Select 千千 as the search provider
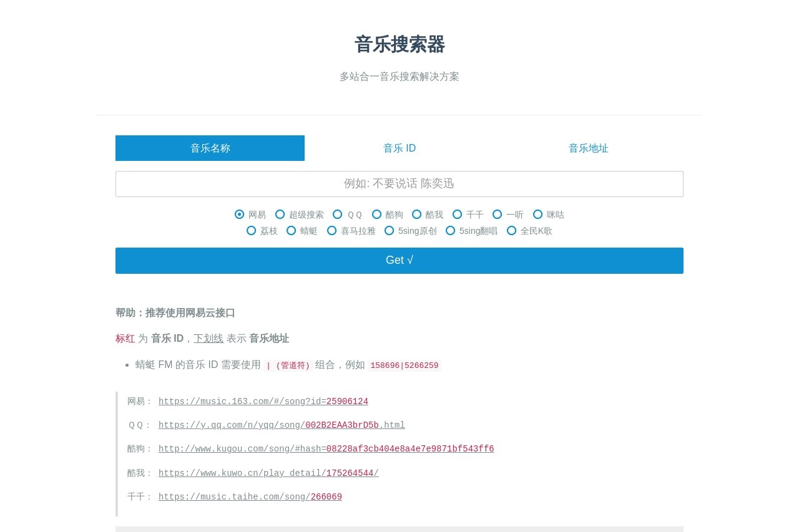 pyautogui.click(x=458, y=215)
